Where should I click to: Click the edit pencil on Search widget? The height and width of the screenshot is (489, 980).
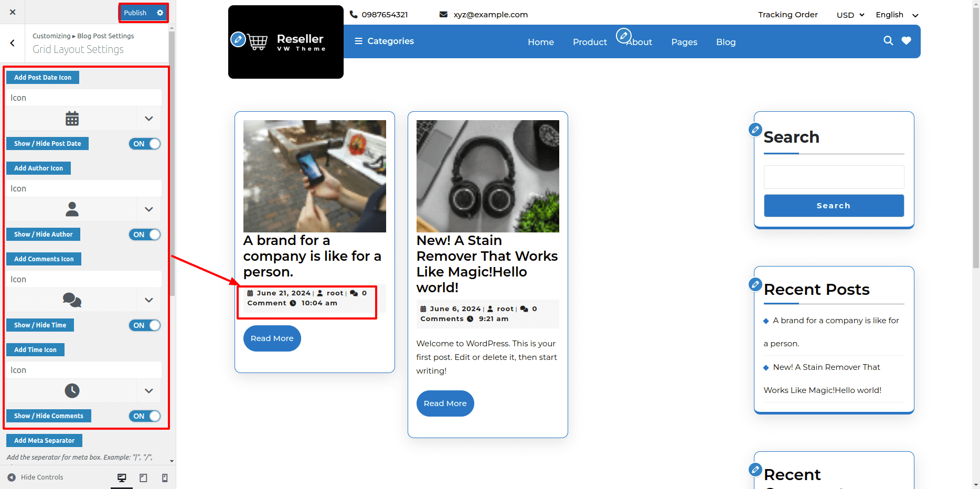point(755,130)
